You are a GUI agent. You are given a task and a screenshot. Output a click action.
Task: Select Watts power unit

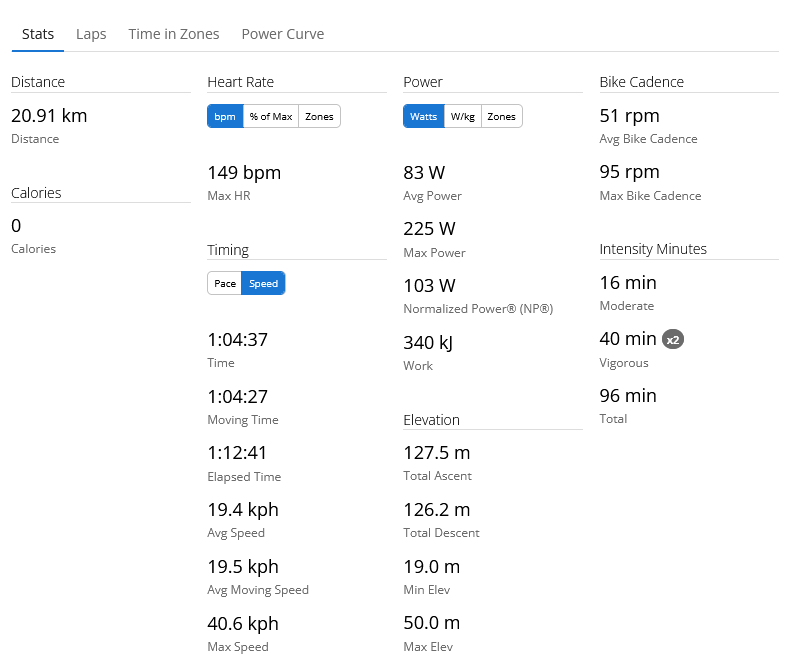[x=423, y=117]
